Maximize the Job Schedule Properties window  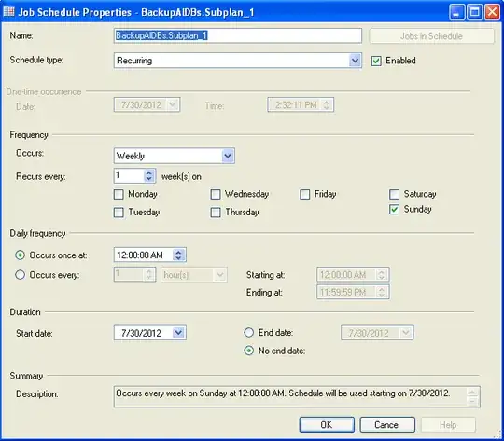coord(474,12)
